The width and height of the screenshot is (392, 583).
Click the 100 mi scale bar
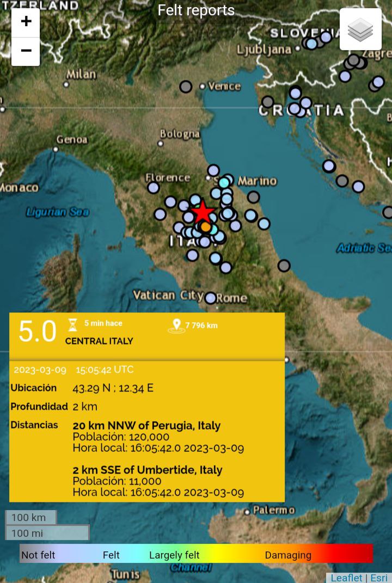[x=47, y=533]
